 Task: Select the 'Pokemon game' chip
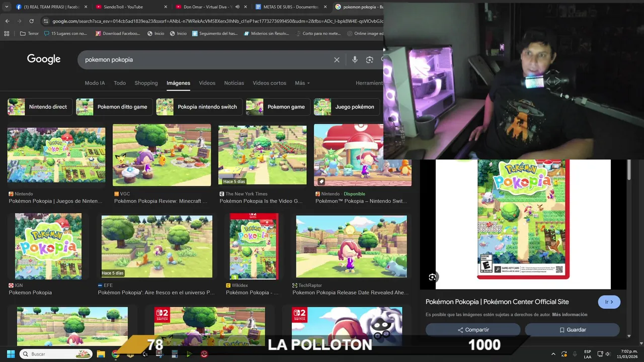(278, 107)
